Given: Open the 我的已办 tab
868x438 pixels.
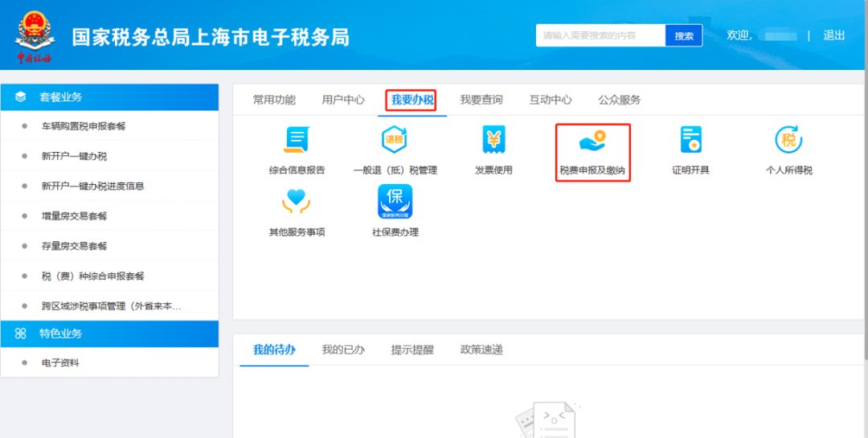Looking at the screenshot, I should [343, 350].
